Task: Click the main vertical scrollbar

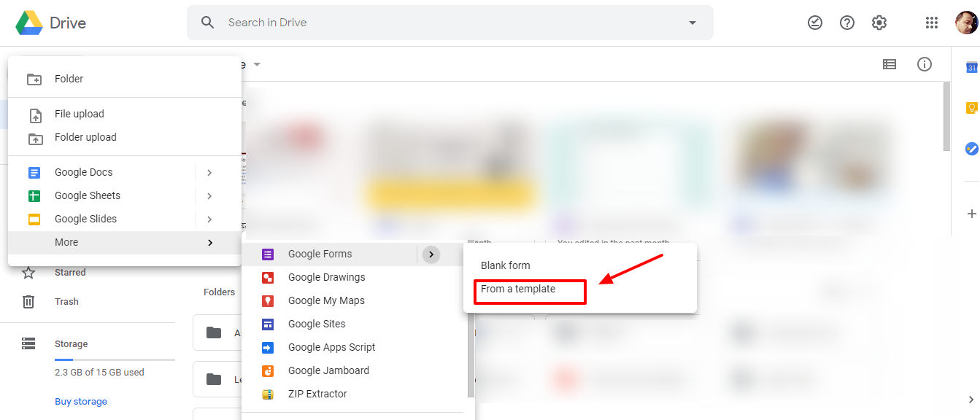Action: (x=947, y=116)
